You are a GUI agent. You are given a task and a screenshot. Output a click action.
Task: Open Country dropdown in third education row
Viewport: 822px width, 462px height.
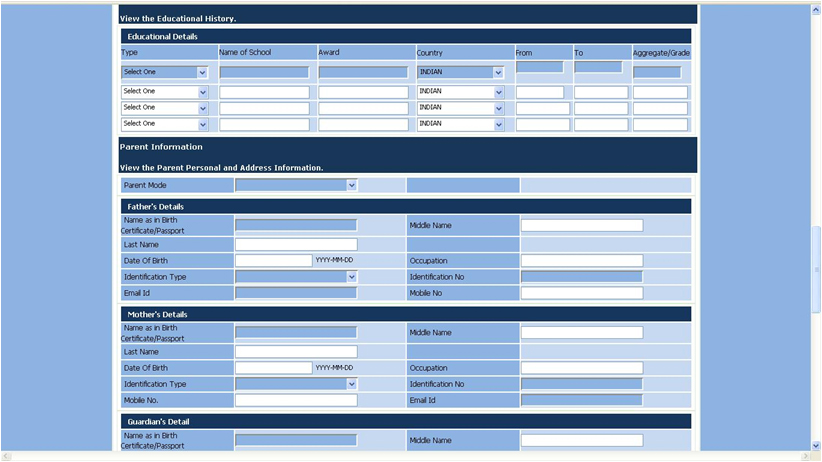[461, 108]
